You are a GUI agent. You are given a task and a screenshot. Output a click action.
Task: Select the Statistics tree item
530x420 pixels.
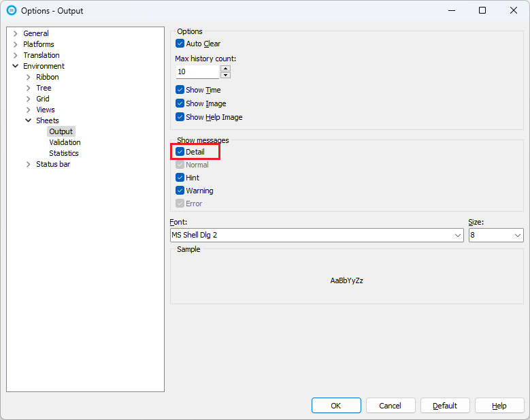(64, 153)
